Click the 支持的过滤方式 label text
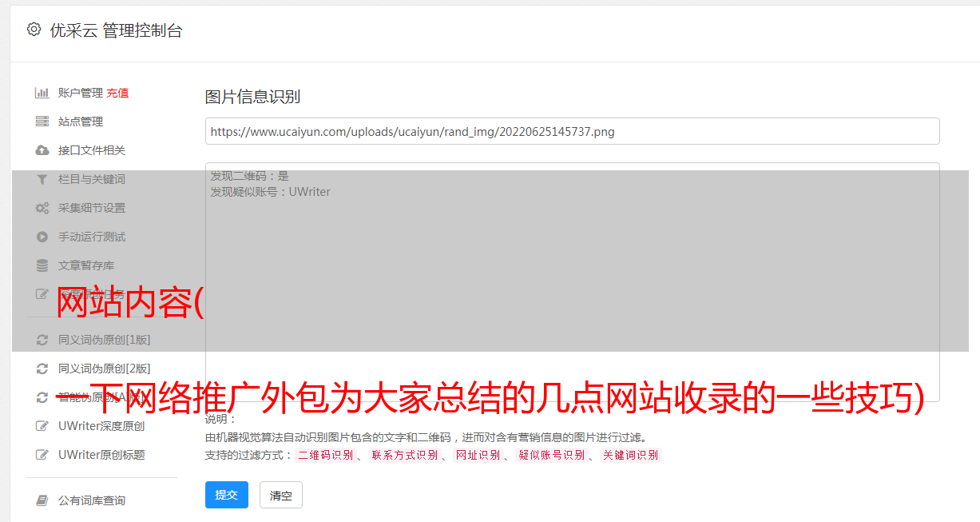This screenshot has width=980, height=522. point(248,455)
